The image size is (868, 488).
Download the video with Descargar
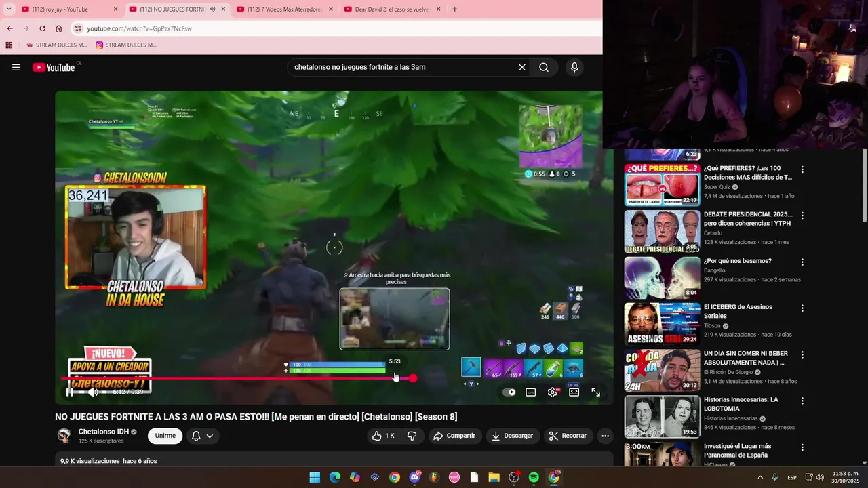click(512, 436)
